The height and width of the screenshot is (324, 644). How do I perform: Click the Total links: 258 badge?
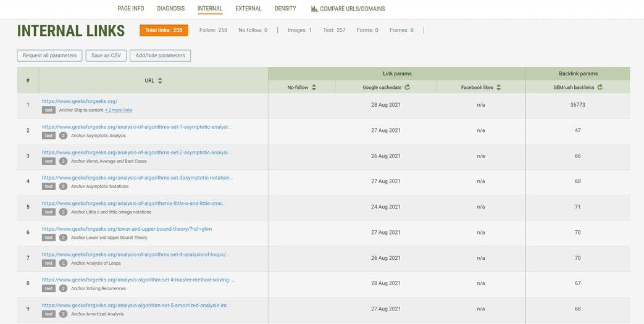164,30
